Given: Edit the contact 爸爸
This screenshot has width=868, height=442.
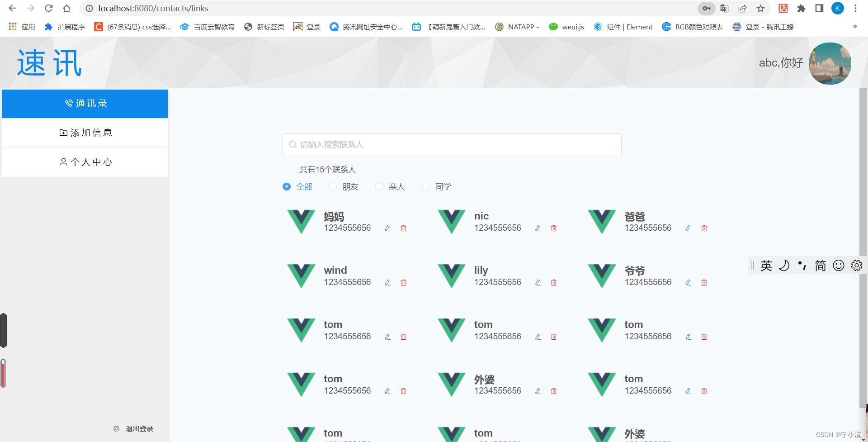Looking at the screenshot, I should pos(688,228).
